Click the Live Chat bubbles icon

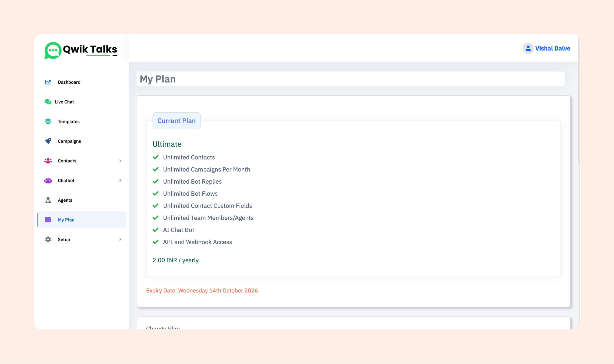click(x=48, y=102)
